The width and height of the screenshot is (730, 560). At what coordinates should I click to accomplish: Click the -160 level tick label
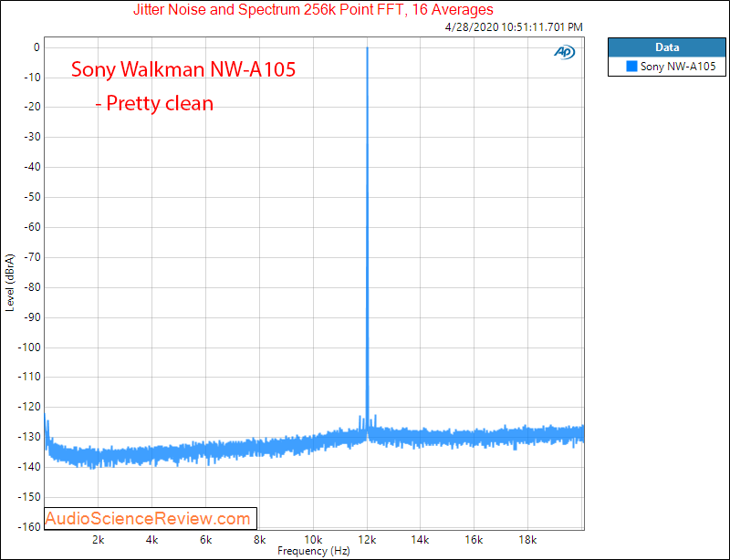[29, 527]
